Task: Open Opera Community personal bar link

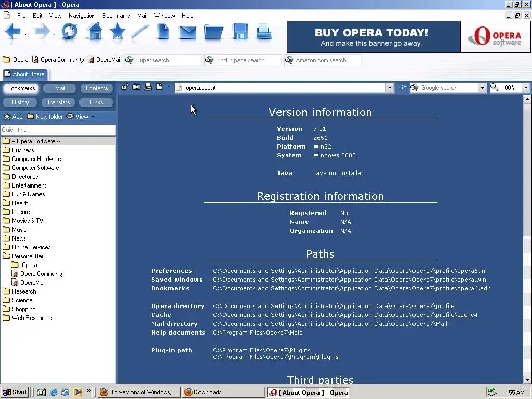Action: 58,60
